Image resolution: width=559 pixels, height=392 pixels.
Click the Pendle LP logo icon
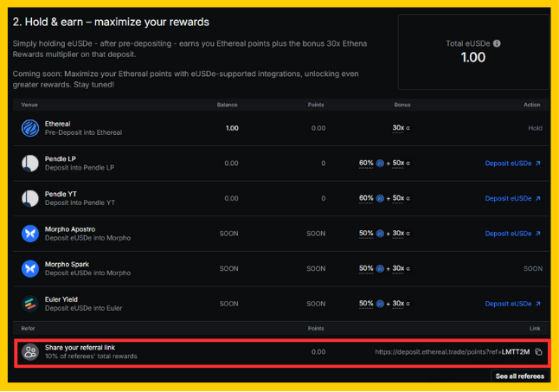tap(30, 164)
